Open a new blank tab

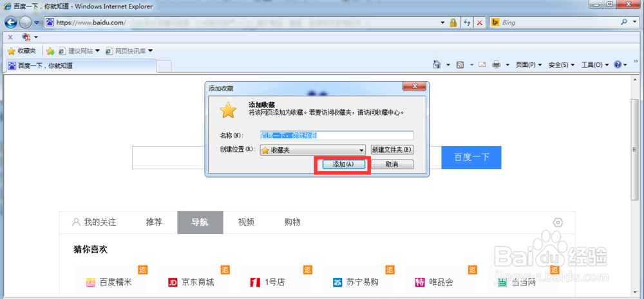pos(164,66)
